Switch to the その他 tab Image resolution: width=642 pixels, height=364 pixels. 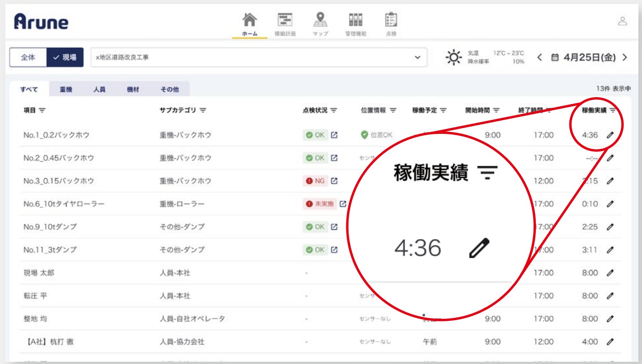(170, 89)
